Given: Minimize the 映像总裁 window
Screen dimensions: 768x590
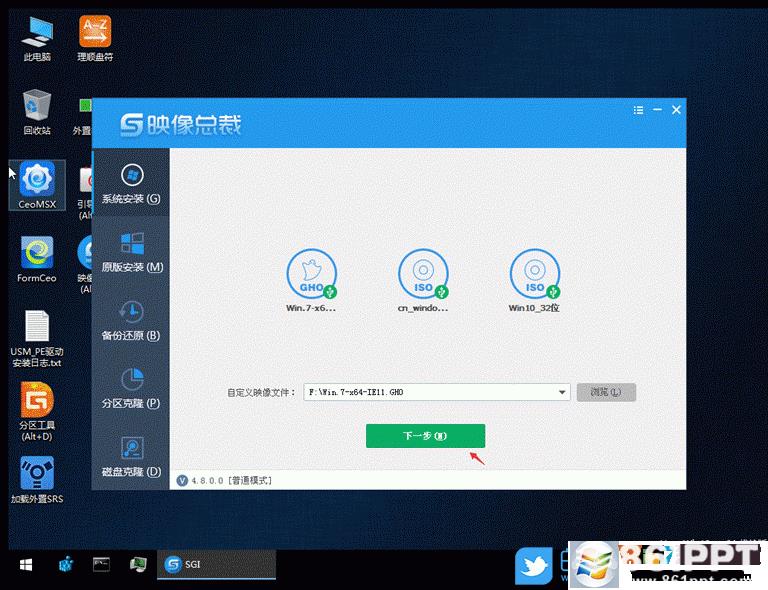Looking at the screenshot, I should click(657, 110).
